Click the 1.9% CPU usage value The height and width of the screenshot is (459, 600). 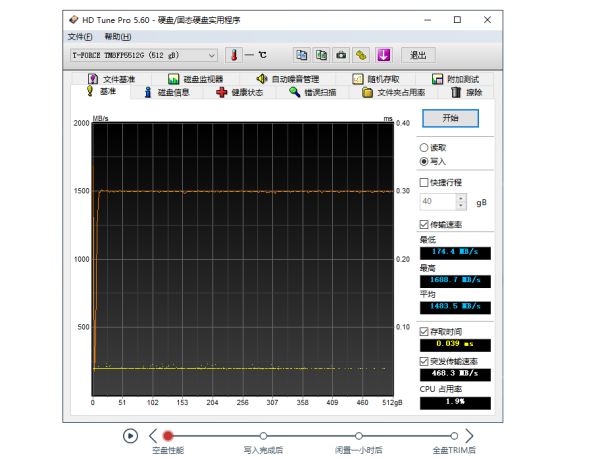coord(455,403)
